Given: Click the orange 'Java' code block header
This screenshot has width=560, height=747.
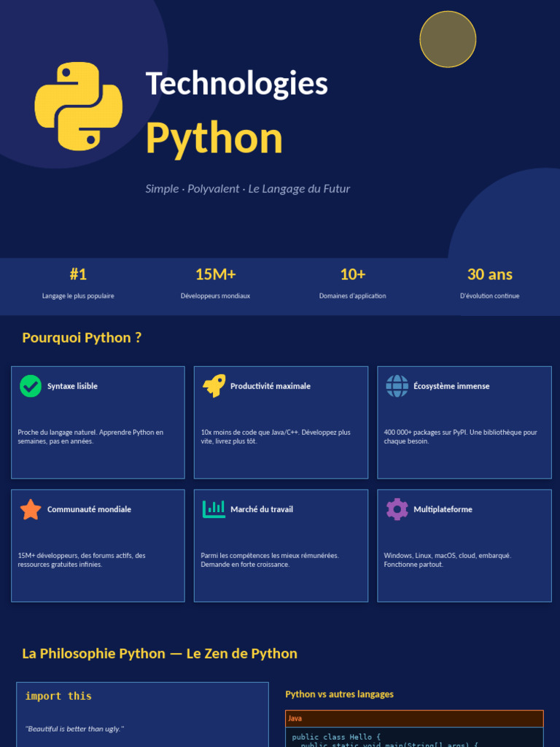Looking at the screenshot, I should coord(414,719).
